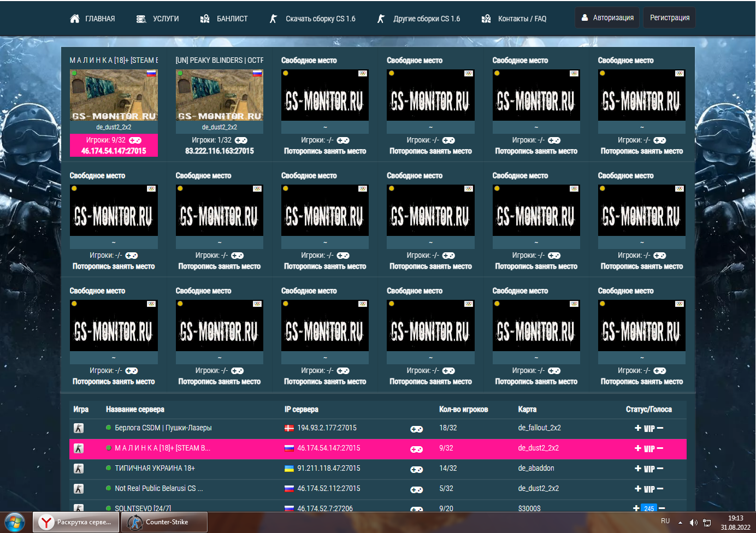Upvote МАЛИНКА with the plus icon
Viewport: 756px width, 533px height.
point(637,448)
